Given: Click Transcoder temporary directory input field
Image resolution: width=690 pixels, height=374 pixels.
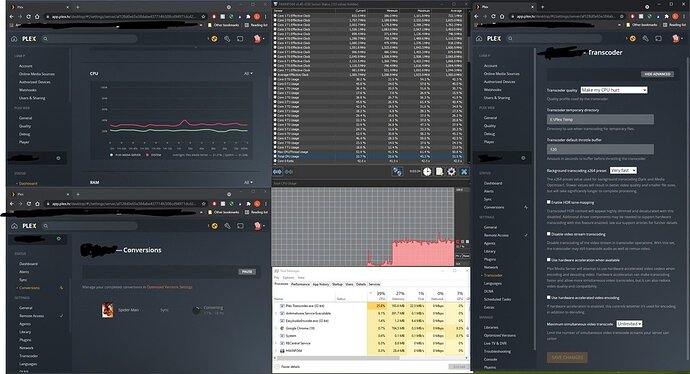Looking at the screenshot, I should click(600, 119).
